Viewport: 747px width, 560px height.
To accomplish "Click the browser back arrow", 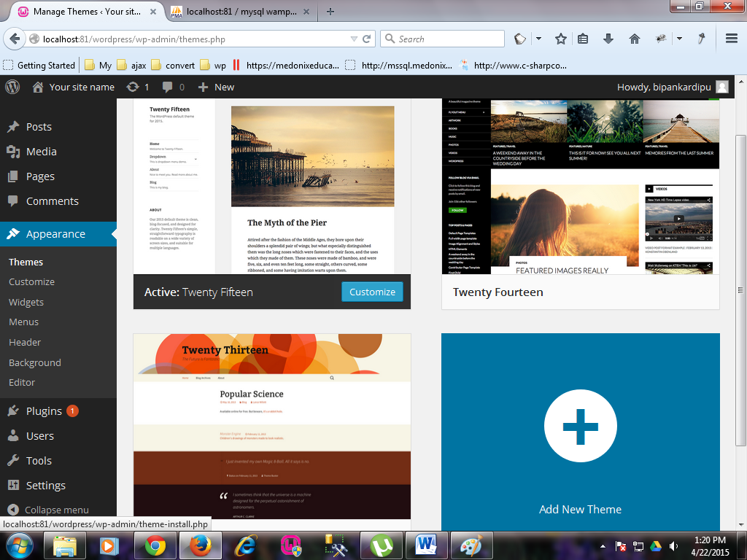I will [15, 39].
